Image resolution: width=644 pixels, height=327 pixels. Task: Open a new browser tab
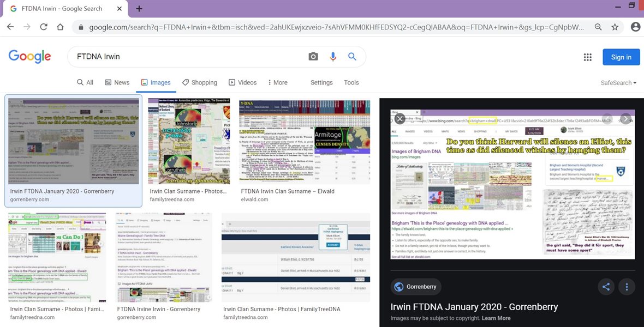[x=139, y=9]
